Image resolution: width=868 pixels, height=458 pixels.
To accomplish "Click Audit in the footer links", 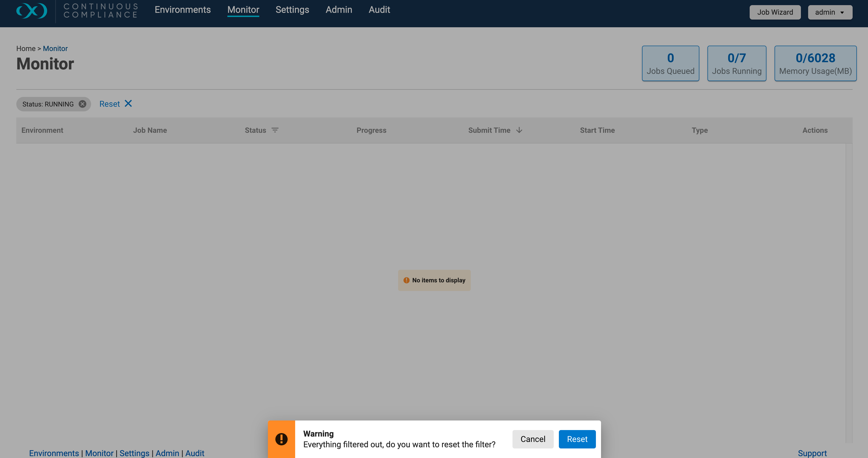I will [195, 453].
